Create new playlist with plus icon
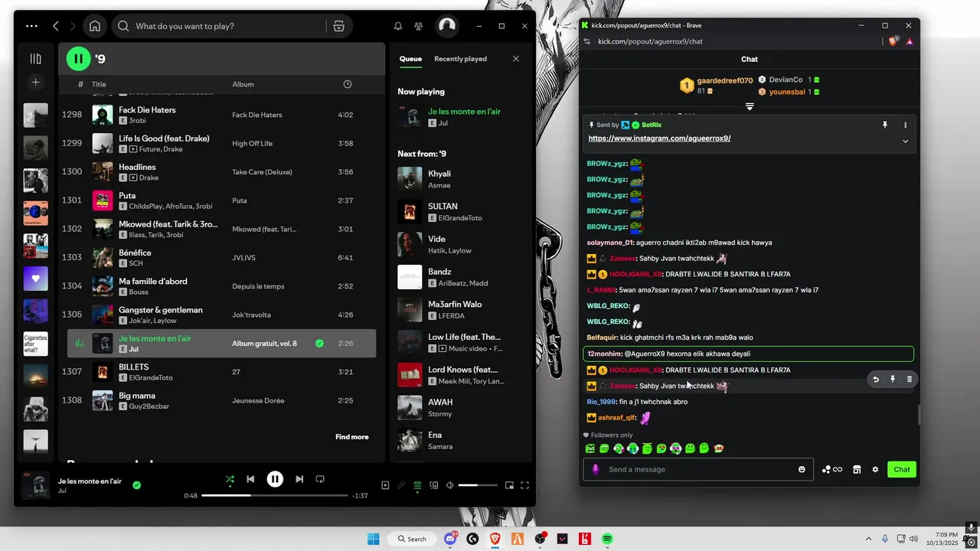This screenshot has height=551, width=980. coord(35,82)
